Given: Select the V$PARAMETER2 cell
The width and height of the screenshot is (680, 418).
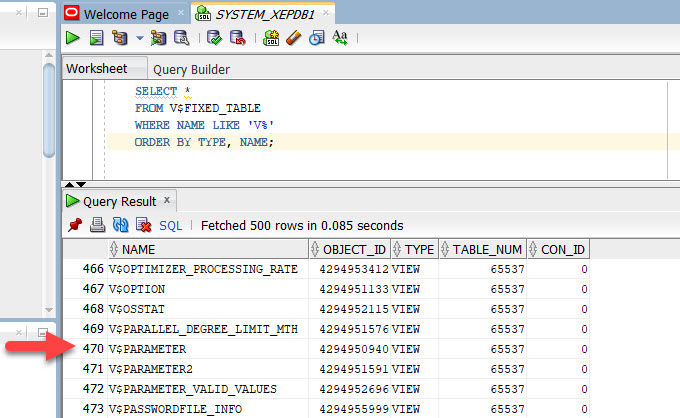Looking at the screenshot, I should pyautogui.click(x=208, y=369).
